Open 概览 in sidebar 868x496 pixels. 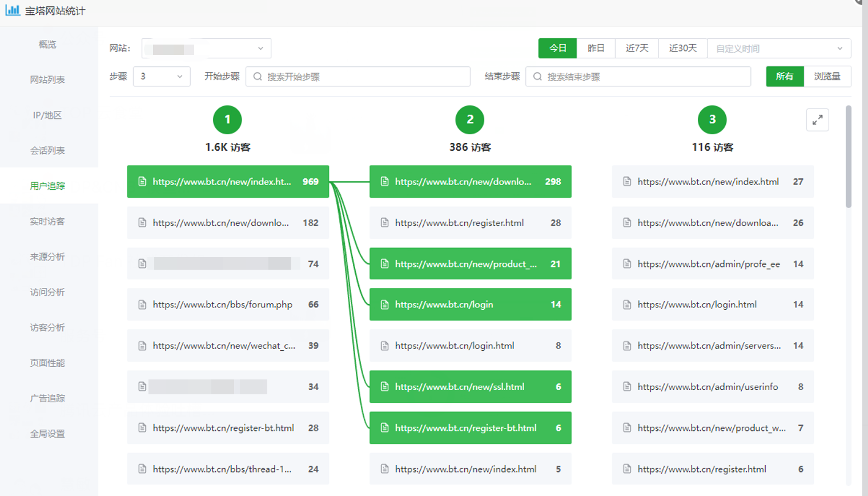47,45
